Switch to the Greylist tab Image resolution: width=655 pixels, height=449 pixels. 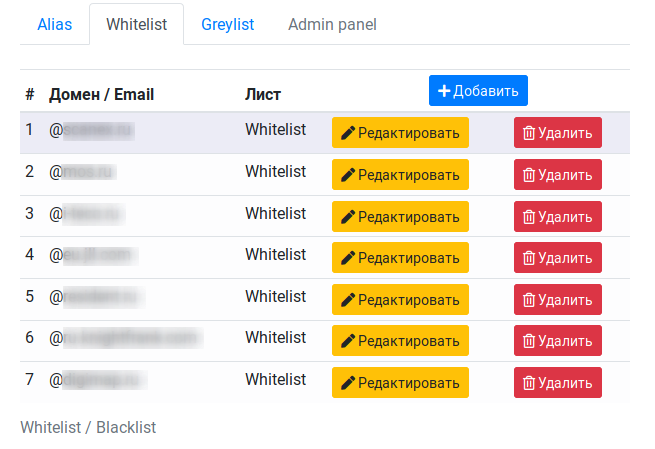pos(228,24)
